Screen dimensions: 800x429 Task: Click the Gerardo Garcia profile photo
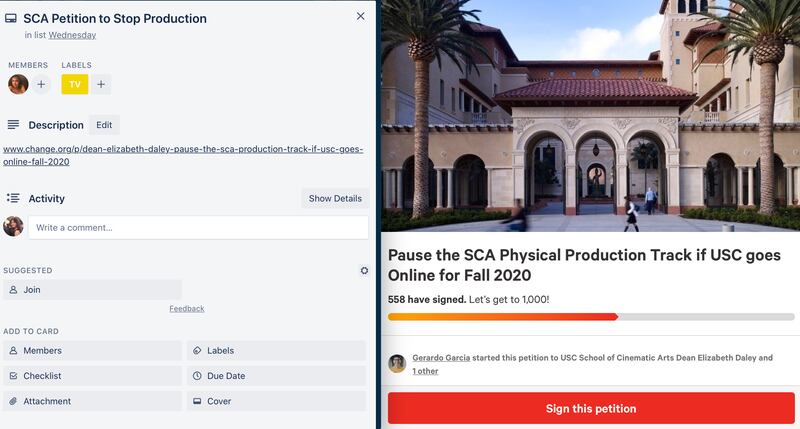(397, 363)
